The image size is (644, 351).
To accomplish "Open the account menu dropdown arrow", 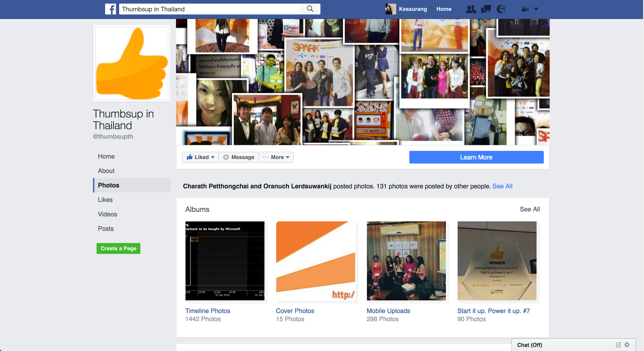I will (536, 9).
